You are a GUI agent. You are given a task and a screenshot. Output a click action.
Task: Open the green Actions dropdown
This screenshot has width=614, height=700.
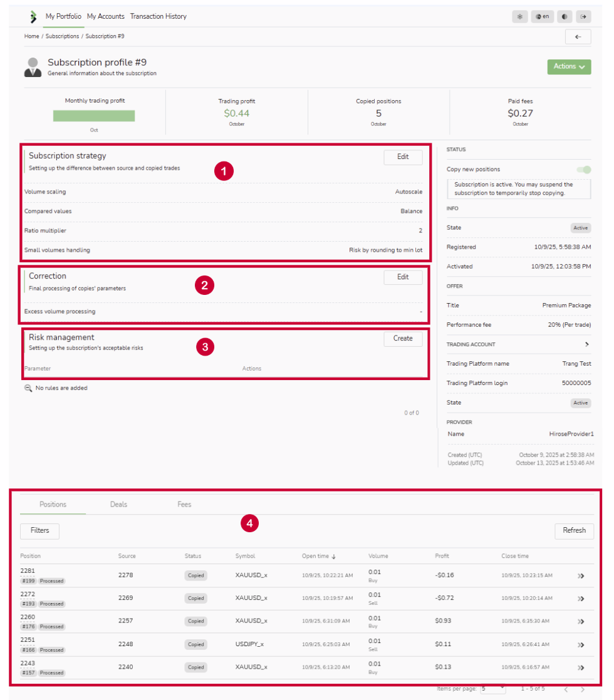pyautogui.click(x=569, y=66)
